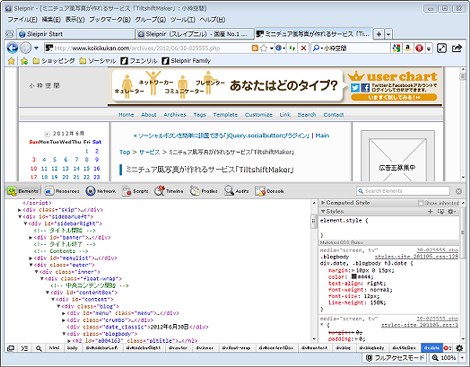Stop loading with the red X icon
Image resolution: width=470 pixels, height=367 pixels.
click(303, 48)
